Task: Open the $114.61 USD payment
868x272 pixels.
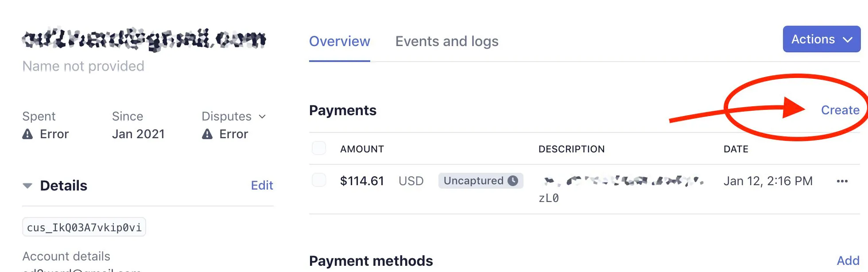Action: tap(362, 181)
